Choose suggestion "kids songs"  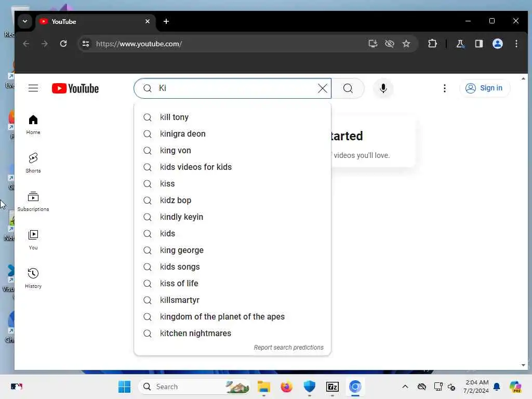coord(232,267)
